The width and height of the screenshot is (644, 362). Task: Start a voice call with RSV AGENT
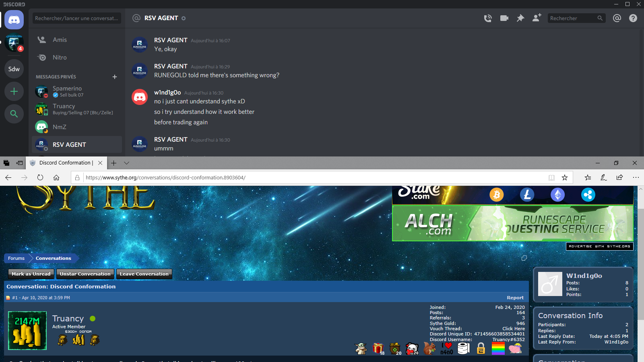[x=488, y=18]
